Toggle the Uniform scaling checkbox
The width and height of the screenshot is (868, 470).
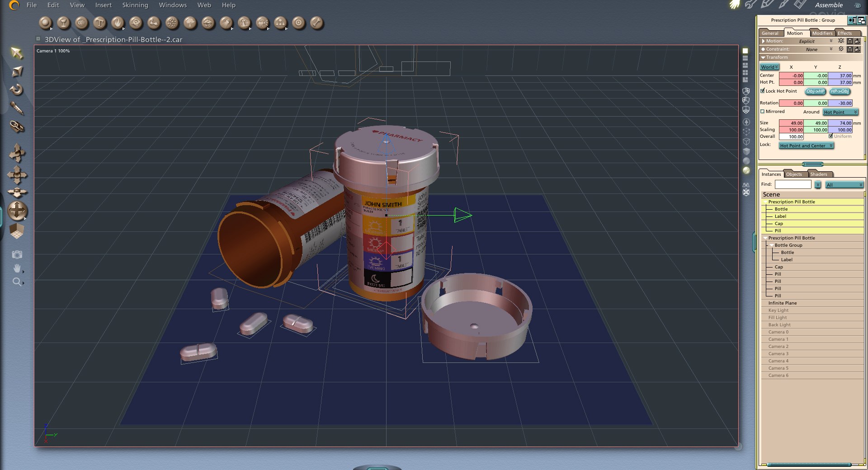(831, 136)
